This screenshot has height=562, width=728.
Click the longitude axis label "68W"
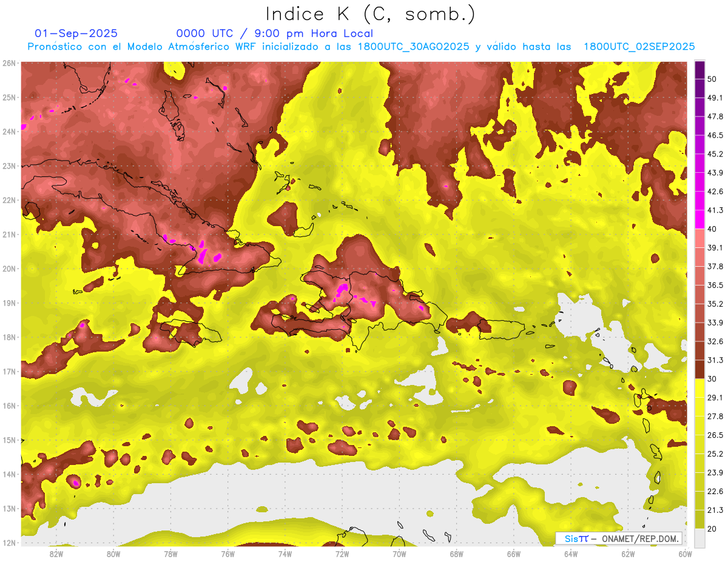tap(456, 554)
